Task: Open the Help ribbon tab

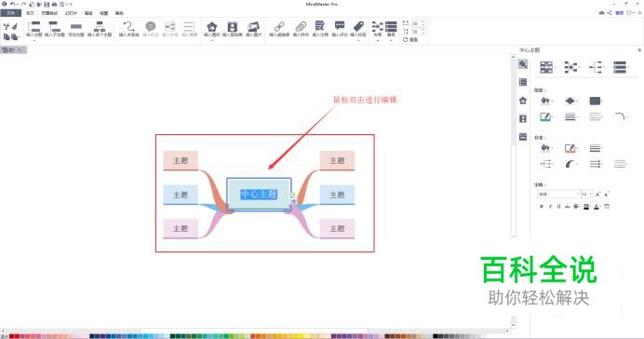Action: 119,13
